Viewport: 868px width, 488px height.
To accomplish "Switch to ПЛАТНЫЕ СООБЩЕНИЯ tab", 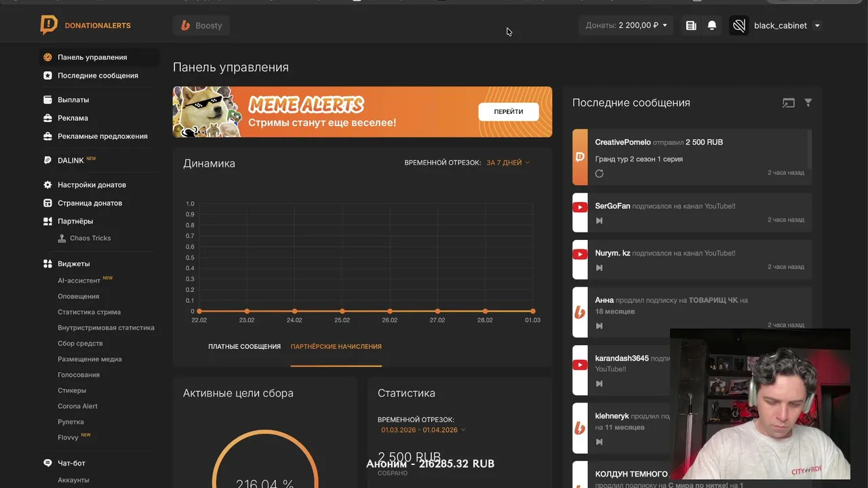I will (x=244, y=346).
